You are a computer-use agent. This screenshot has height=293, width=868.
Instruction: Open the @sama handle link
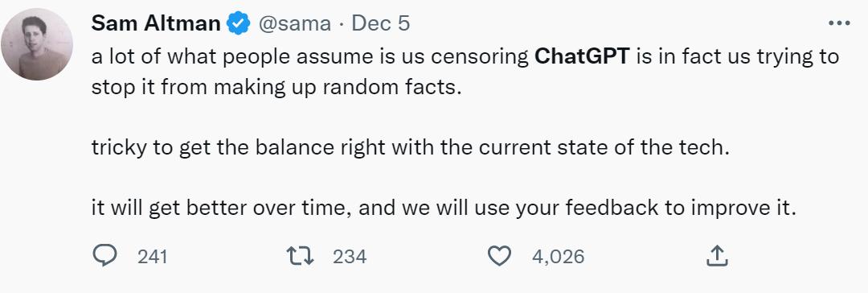point(294,24)
